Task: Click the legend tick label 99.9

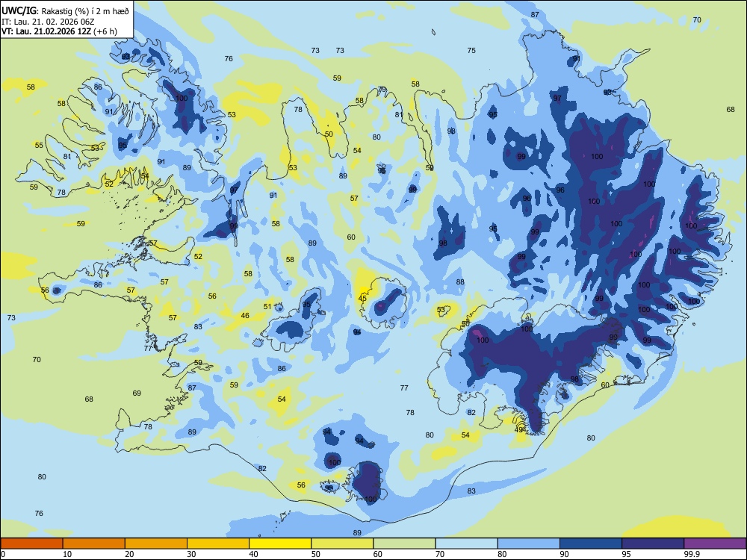Action: pyautogui.click(x=692, y=554)
